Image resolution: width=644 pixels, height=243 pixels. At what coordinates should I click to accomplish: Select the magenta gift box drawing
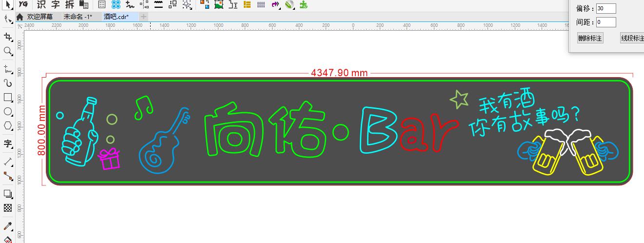click(109, 159)
